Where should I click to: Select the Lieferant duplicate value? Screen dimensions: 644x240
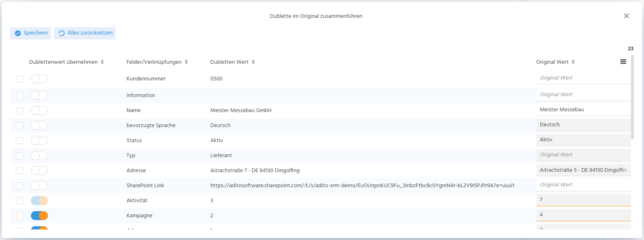click(221, 156)
